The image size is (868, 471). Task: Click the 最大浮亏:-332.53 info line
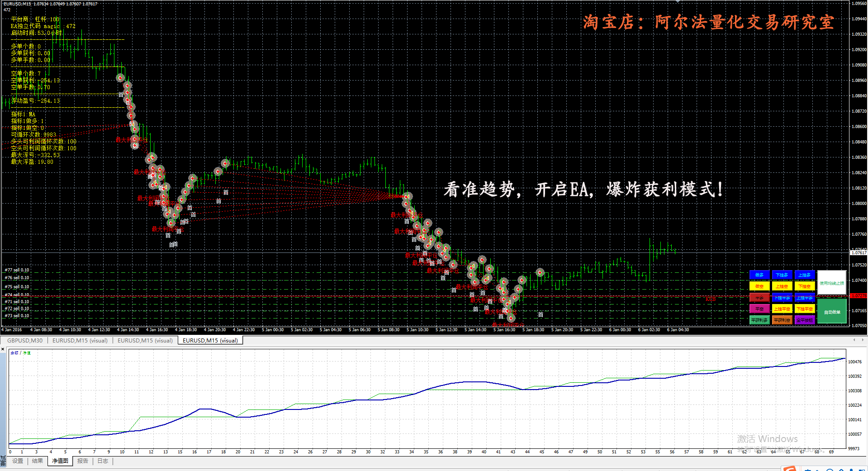pos(35,155)
